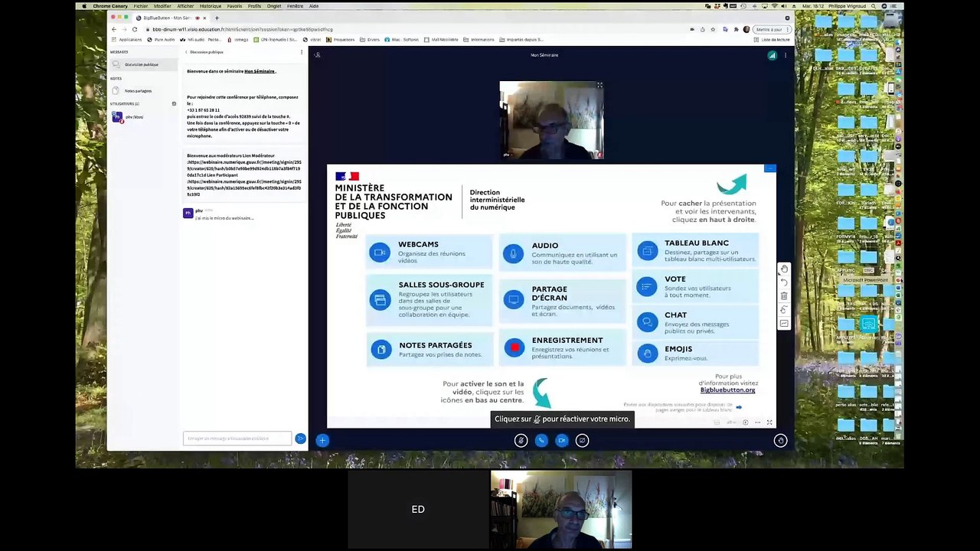Show connection status green indicator
980x551 pixels.
point(772,55)
